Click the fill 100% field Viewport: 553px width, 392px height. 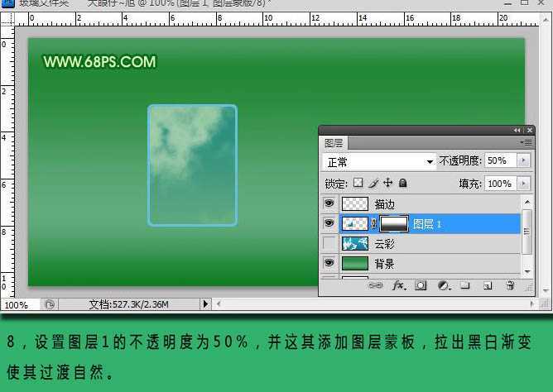point(501,184)
